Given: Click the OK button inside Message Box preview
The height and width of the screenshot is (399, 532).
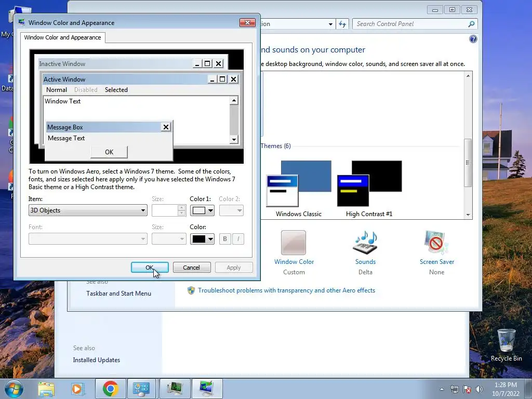Looking at the screenshot, I should point(109,152).
